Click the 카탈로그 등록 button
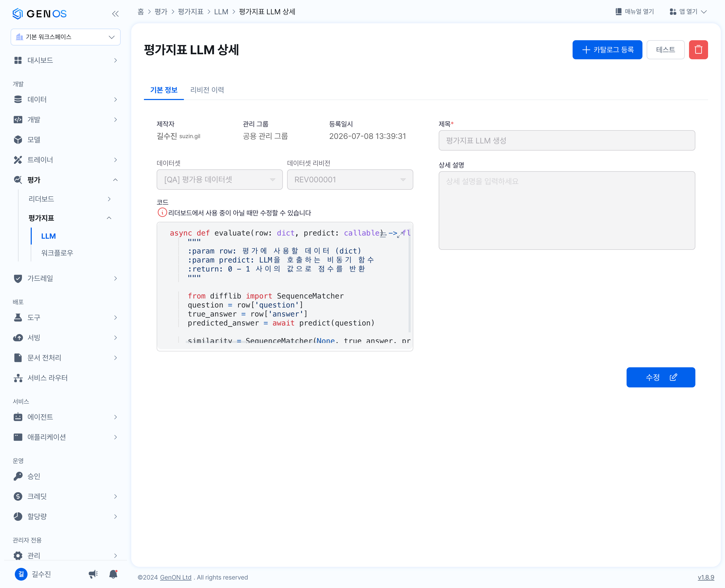This screenshot has width=725, height=588. [x=607, y=50]
